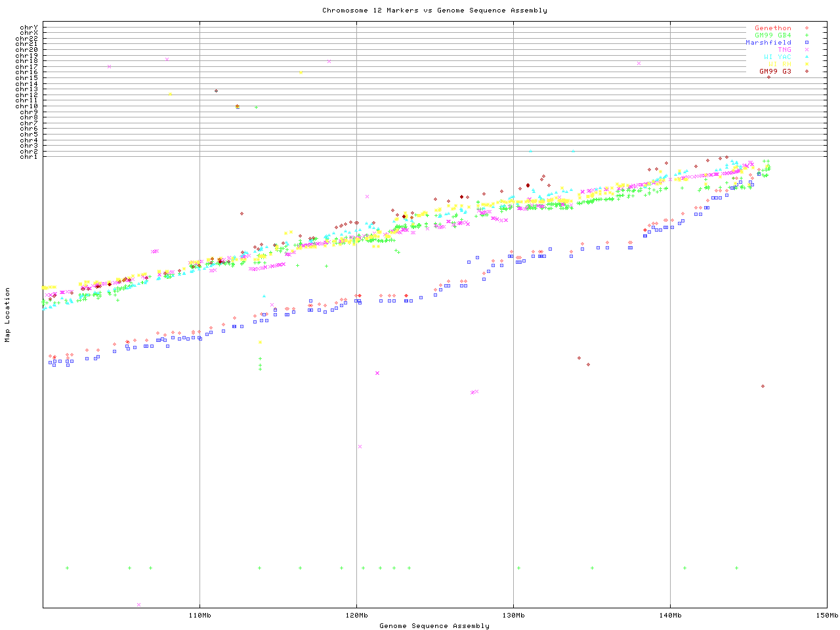Click the 120Mb x-axis tick label

pos(356,616)
